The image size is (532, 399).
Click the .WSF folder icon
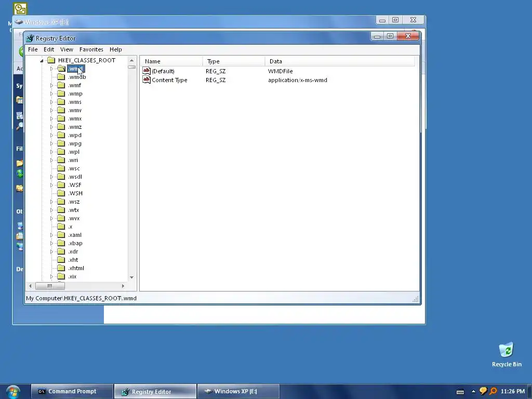pyautogui.click(x=61, y=185)
